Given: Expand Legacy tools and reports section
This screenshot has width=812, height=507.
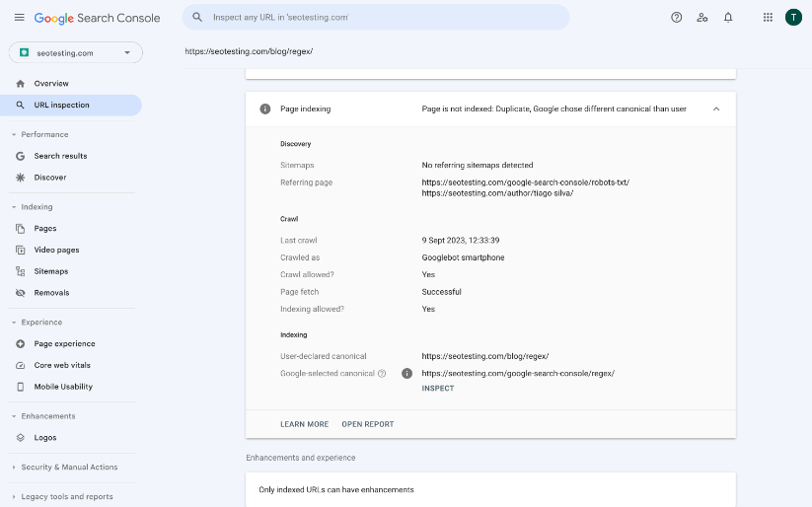Looking at the screenshot, I should [x=14, y=496].
